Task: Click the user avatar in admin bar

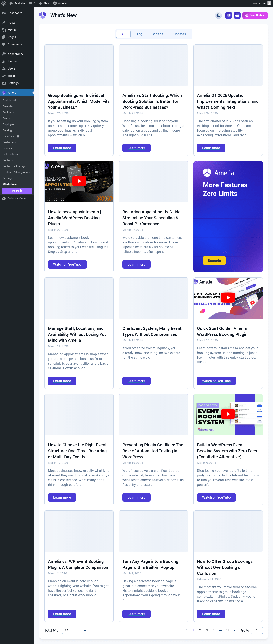Action: tap(269, 3)
